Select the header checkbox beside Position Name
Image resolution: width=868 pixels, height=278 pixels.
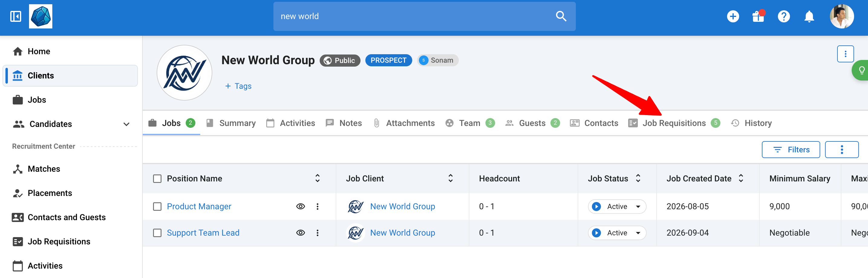tap(157, 178)
